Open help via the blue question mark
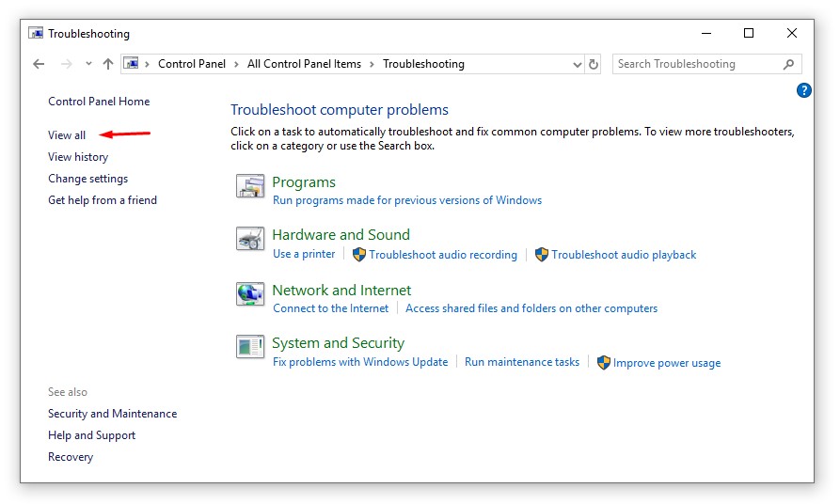This screenshot has height=504, width=840. [803, 90]
